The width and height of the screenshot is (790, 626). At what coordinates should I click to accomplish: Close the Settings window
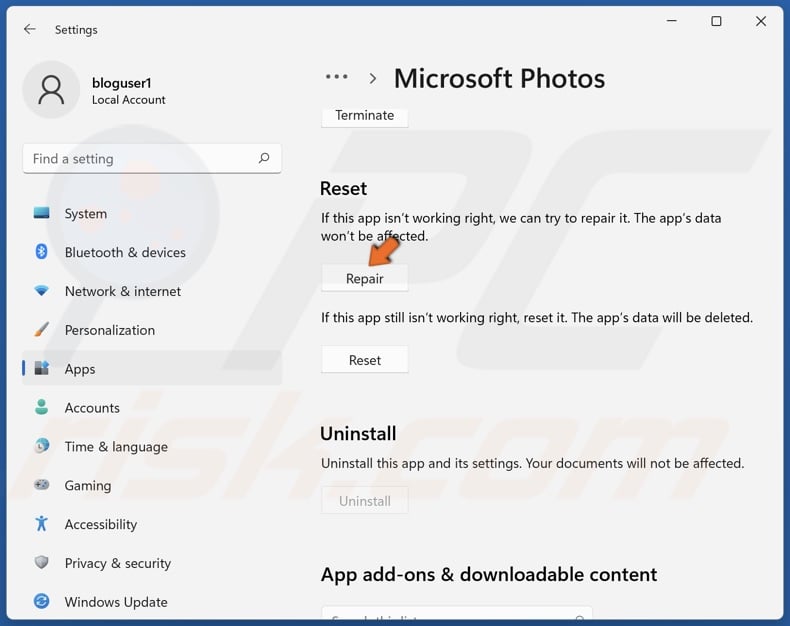761,21
